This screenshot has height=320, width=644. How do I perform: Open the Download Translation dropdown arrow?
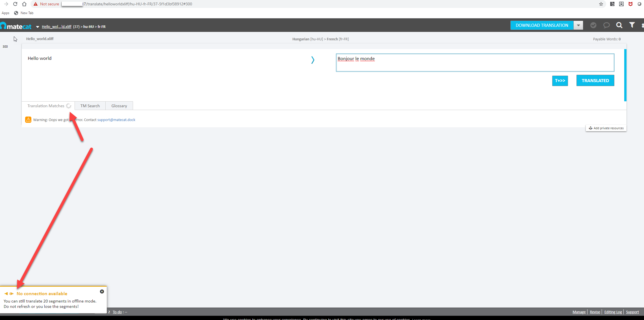(x=578, y=25)
